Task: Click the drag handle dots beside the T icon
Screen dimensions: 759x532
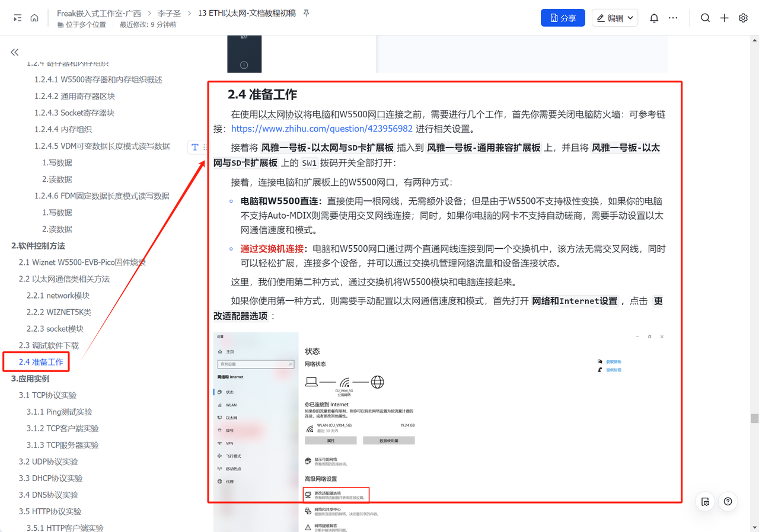Action: pyautogui.click(x=205, y=148)
